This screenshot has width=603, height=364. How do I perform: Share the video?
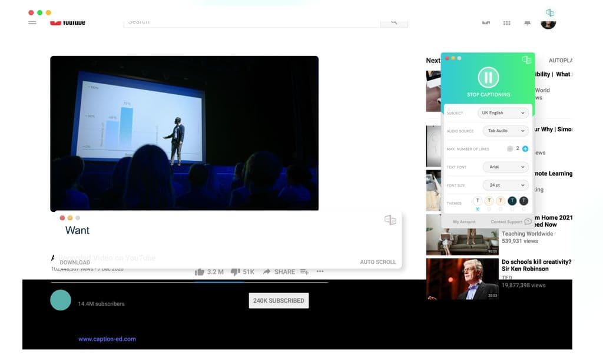[279, 272]
